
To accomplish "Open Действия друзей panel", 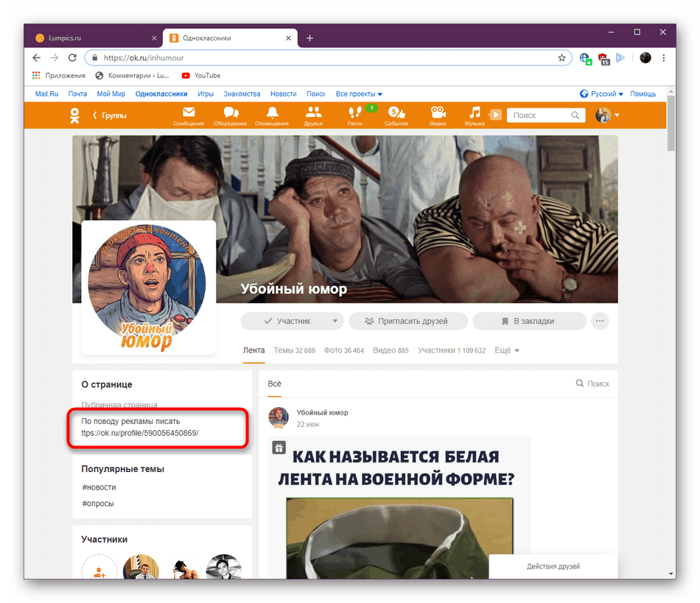I will [x=553, y=566].
